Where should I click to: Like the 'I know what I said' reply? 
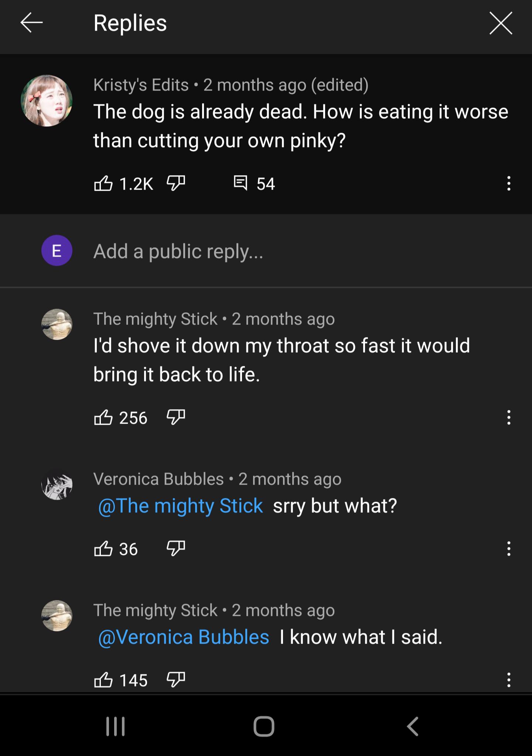tap(103, 680)
